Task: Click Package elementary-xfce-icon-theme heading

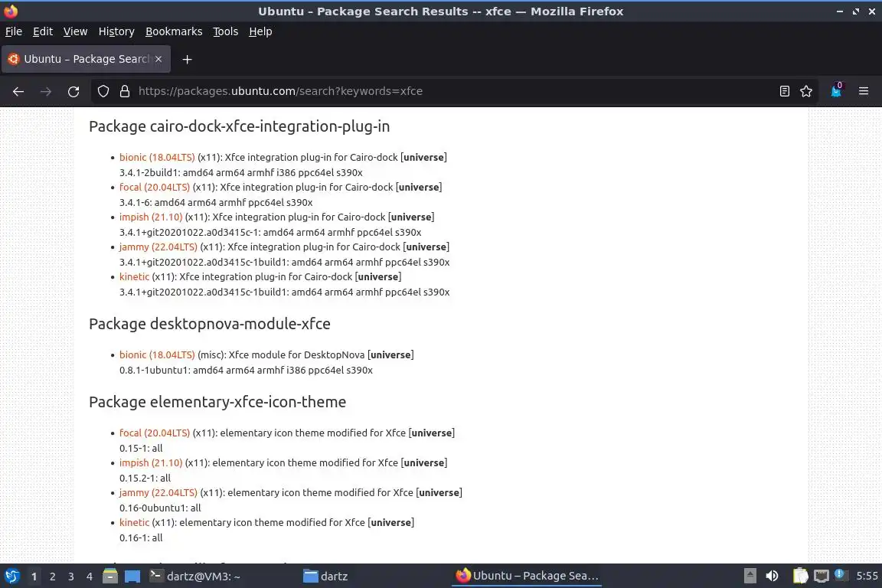Action: 217,402
